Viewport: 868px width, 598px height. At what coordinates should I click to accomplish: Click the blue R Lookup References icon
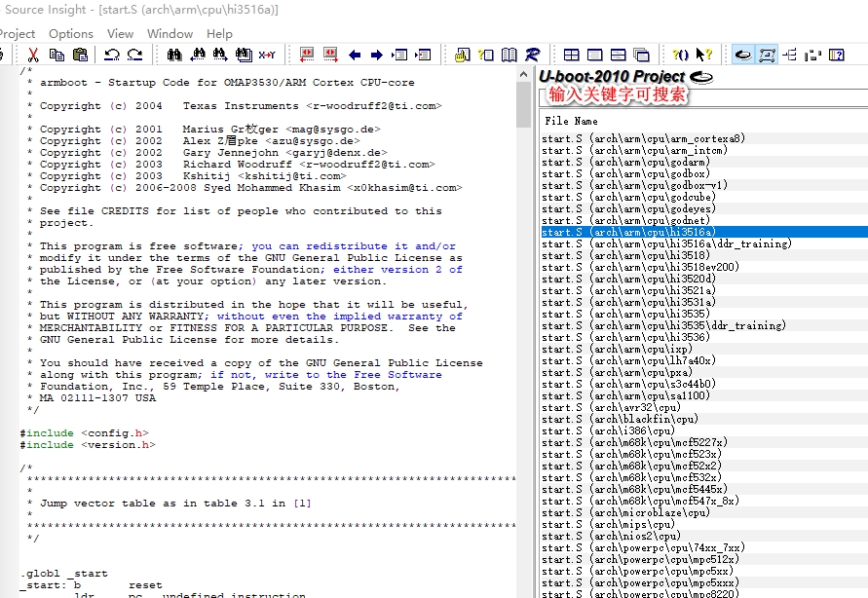[533, 56]
